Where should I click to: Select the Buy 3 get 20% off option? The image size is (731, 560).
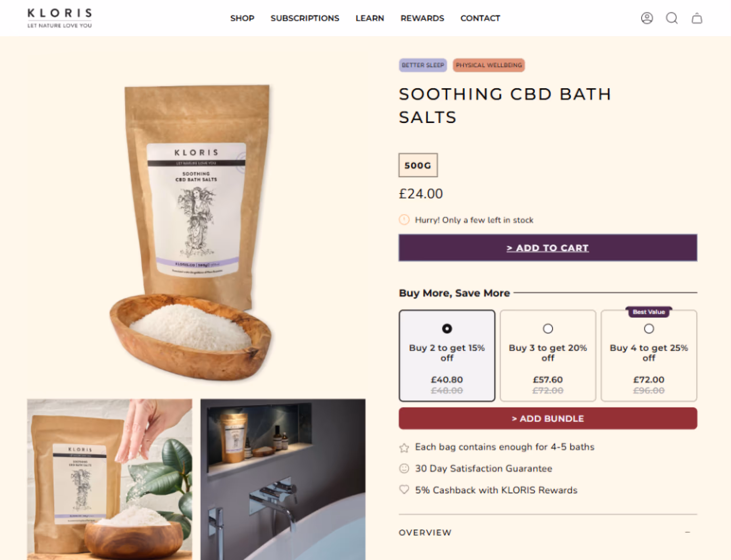coord(548,356)
